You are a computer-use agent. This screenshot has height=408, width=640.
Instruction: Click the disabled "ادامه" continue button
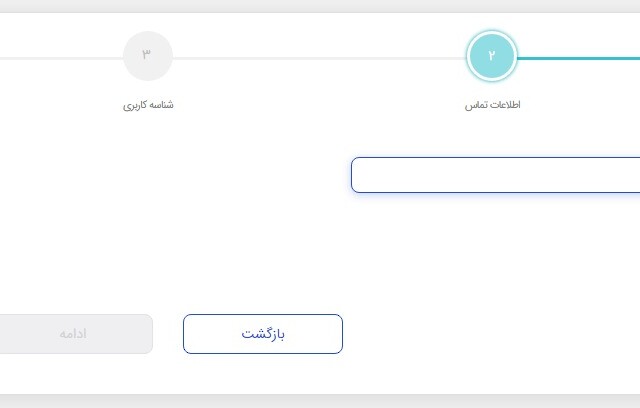click(x=74, y=334)
